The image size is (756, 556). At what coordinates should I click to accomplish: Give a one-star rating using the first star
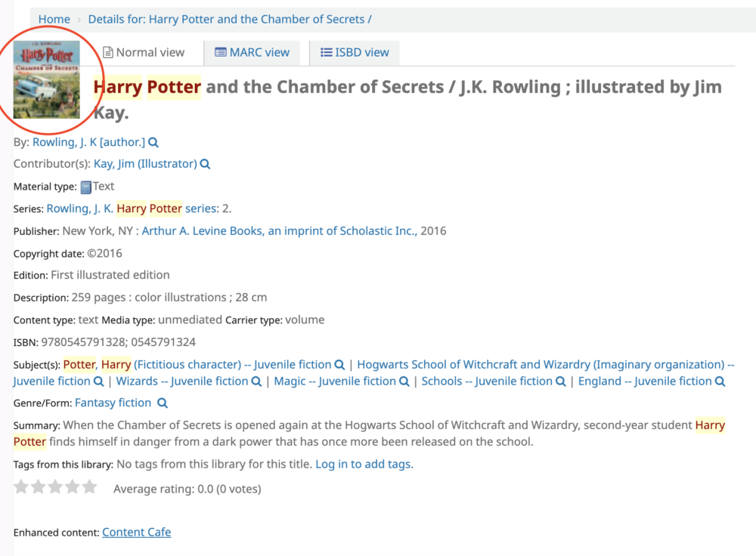click(x=21, y=487)
